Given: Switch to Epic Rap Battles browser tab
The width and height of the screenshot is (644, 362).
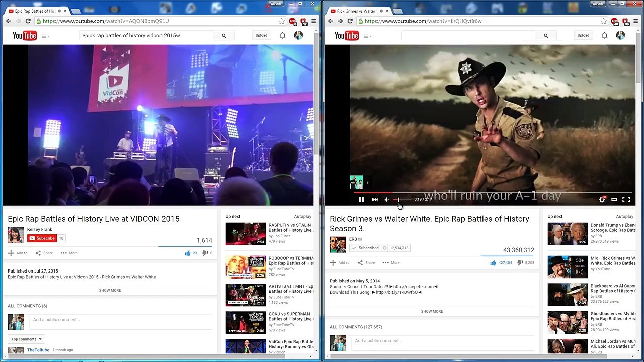Looking at the screenshot, I should [35, 11].
